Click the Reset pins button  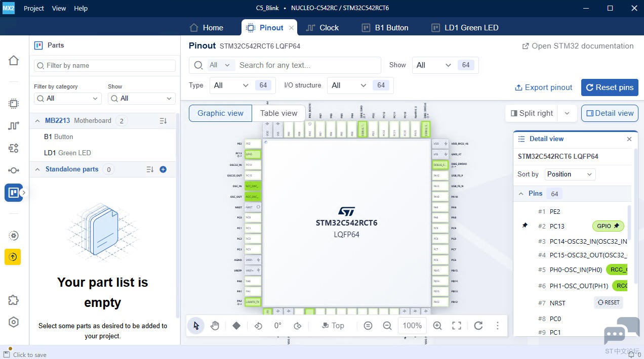[x=609, y=87]
